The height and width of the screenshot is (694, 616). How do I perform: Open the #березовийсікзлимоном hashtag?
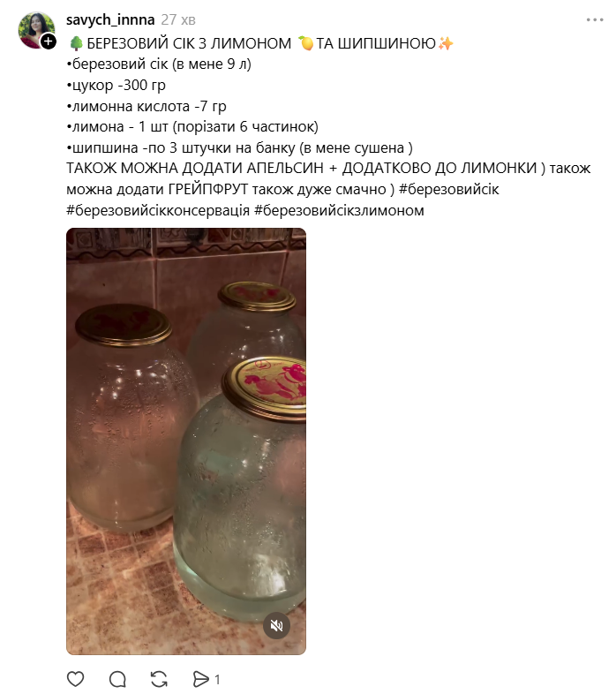[339, 210]
